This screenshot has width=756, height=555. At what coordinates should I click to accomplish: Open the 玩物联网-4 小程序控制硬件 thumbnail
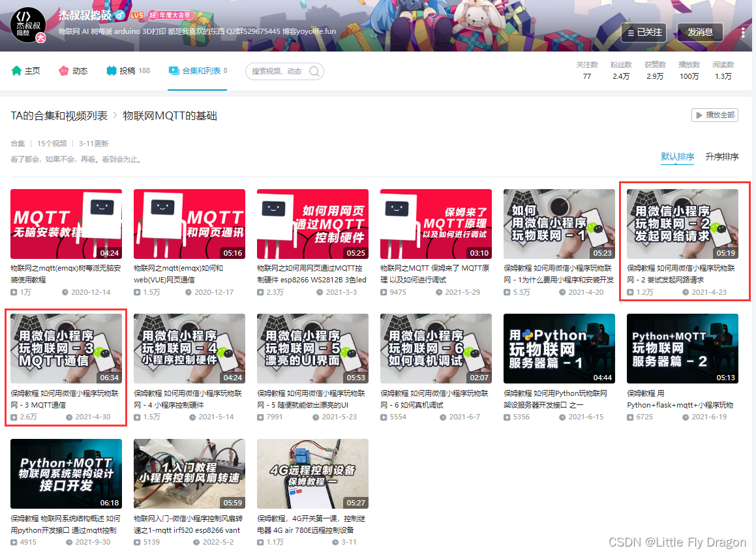189,349
